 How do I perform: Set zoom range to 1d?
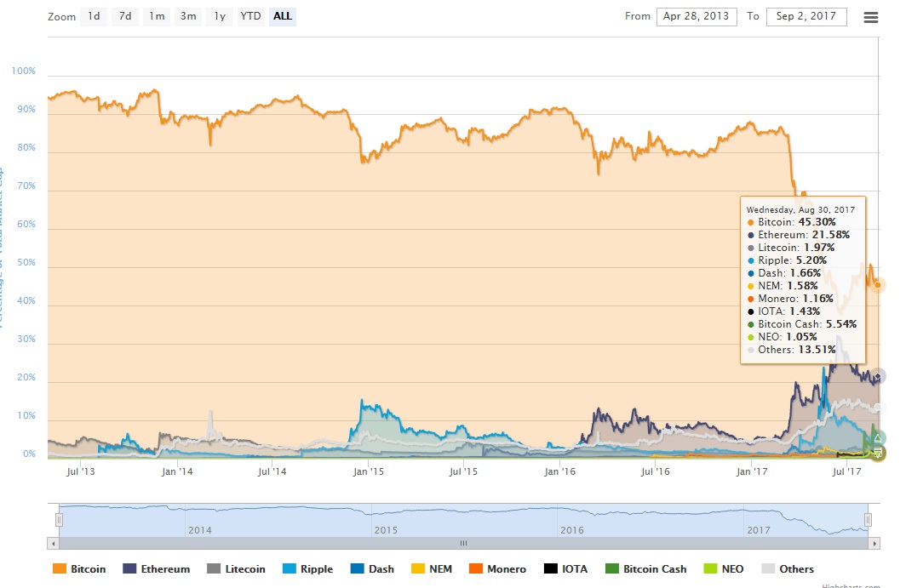tap(94, 16)
